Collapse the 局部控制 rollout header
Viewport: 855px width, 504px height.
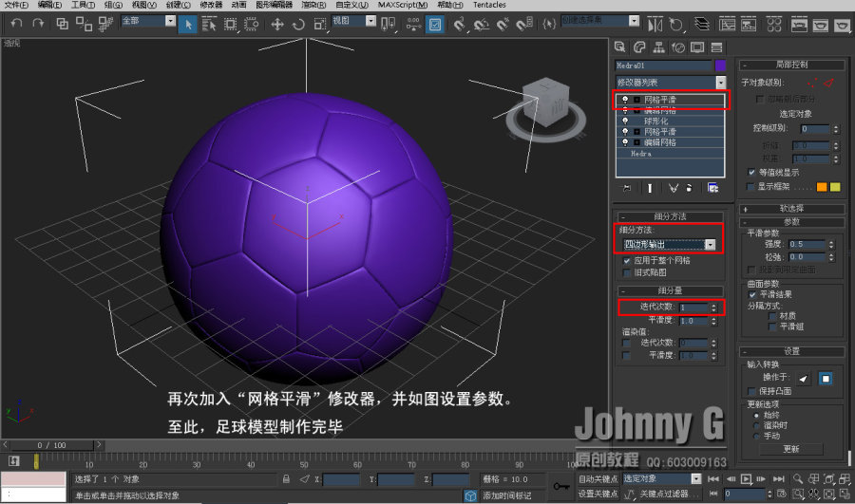[791, 65]
